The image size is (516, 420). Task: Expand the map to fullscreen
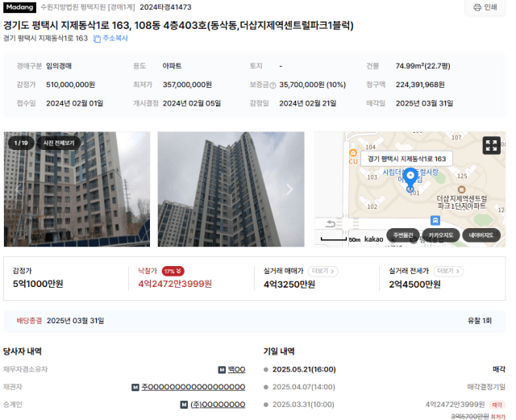point(491,145)
